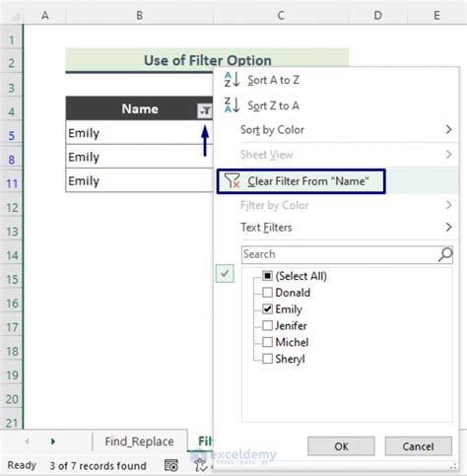Click the next sheet navigation arrow
Screen dimensions: 467x476
click(53, 442)
